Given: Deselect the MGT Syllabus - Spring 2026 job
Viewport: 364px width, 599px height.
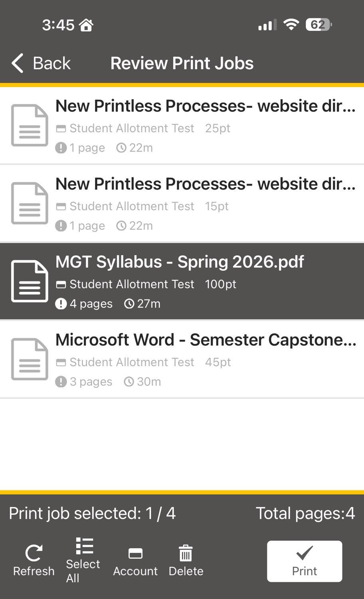Looking at the screenshot, I should click(x=182, y=281).
